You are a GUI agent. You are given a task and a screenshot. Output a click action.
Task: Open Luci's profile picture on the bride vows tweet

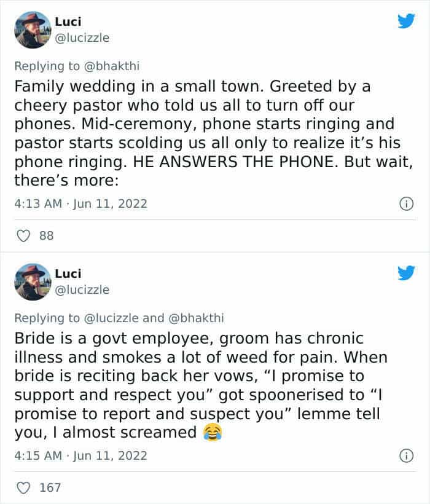[31, 281]
